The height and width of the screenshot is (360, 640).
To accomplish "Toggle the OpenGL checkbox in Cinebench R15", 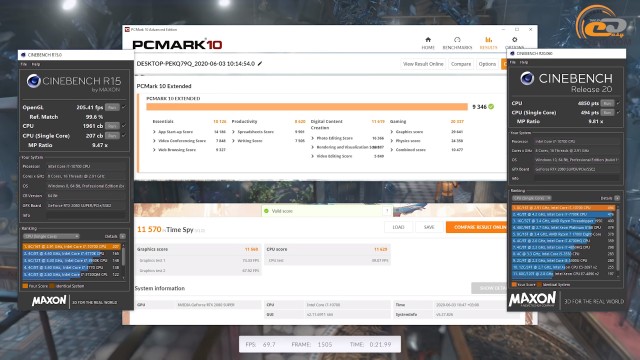I will pyautogui.click(x=124, y=107).
